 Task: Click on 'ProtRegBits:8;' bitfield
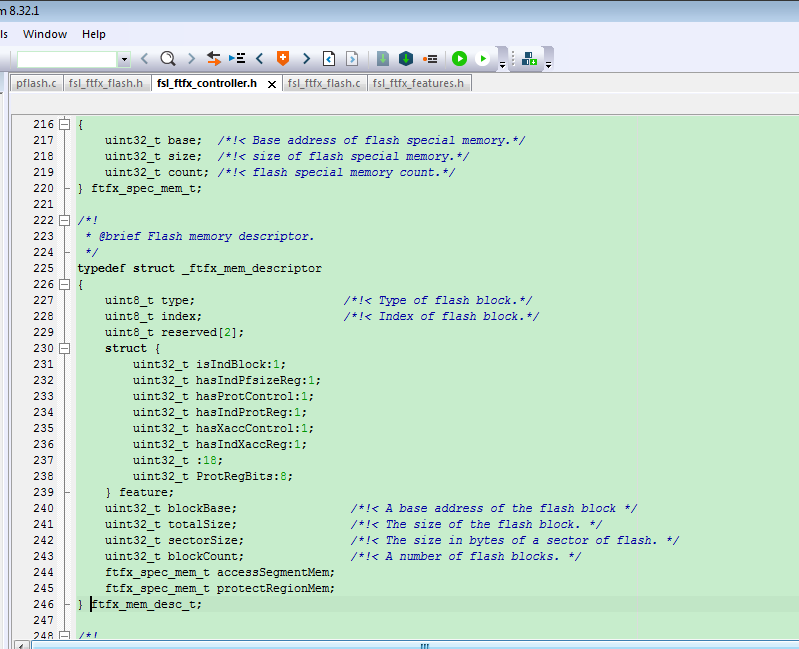245,476
